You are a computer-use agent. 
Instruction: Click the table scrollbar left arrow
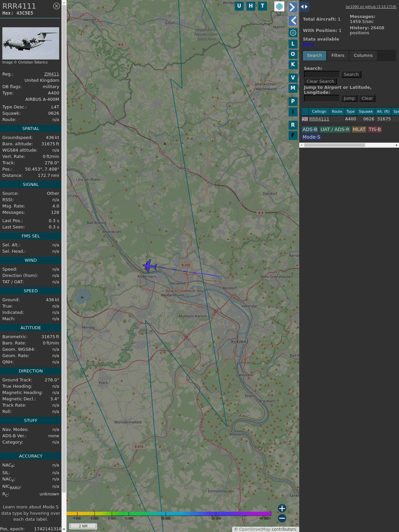[302, 145]
